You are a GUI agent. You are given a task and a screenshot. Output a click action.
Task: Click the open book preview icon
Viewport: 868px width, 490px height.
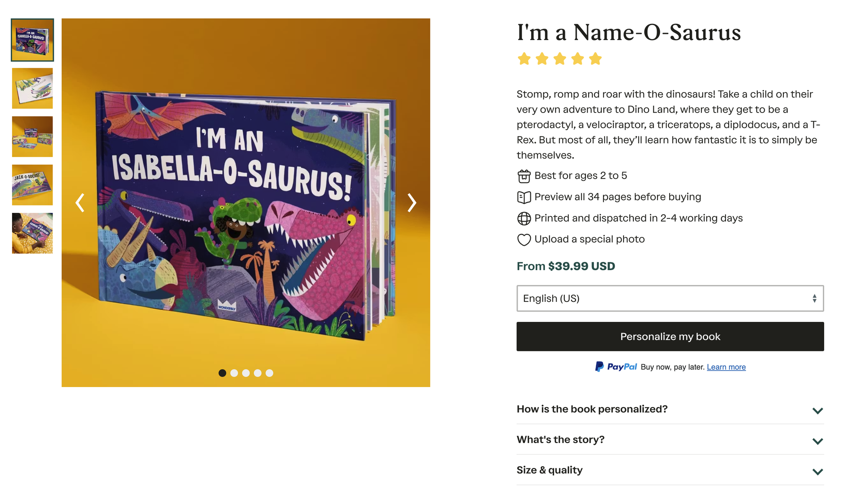coord(524,197)
